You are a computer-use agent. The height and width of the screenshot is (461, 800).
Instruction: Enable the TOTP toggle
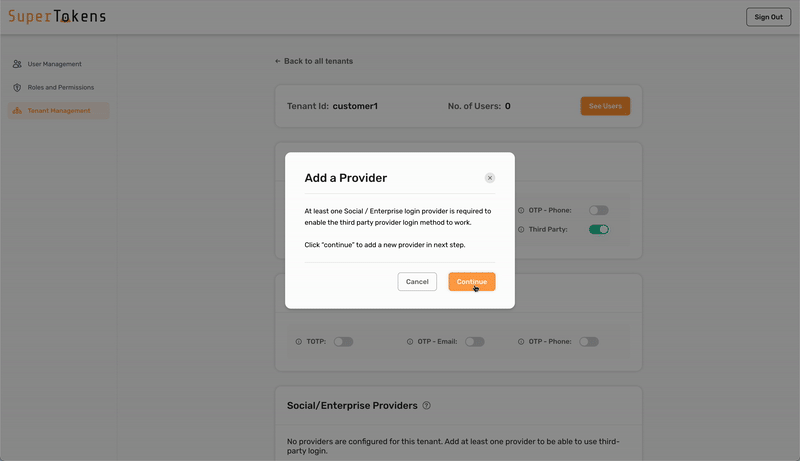(343, 342)
